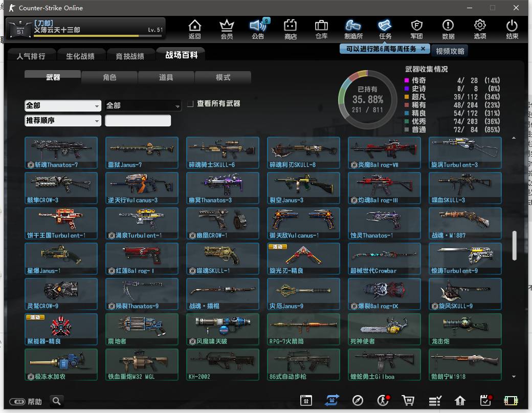Click the magnifier search icon next to 帮助
Screen dimensions: 532x413
57,401
